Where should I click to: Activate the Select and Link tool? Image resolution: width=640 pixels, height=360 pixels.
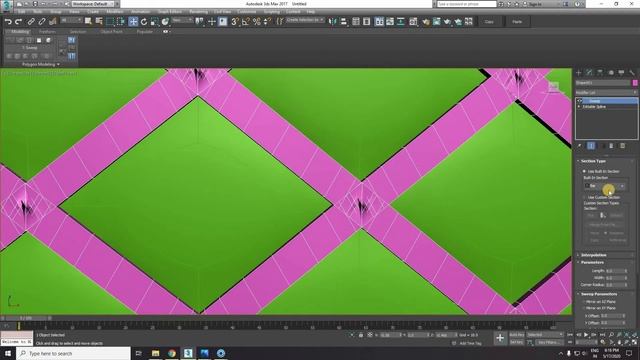point(31,22)
